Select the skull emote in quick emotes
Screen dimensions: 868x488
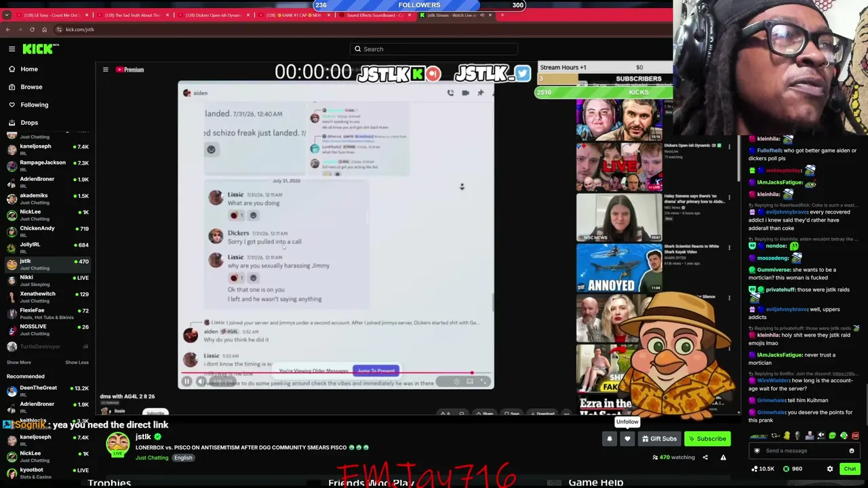pos(797,436)
